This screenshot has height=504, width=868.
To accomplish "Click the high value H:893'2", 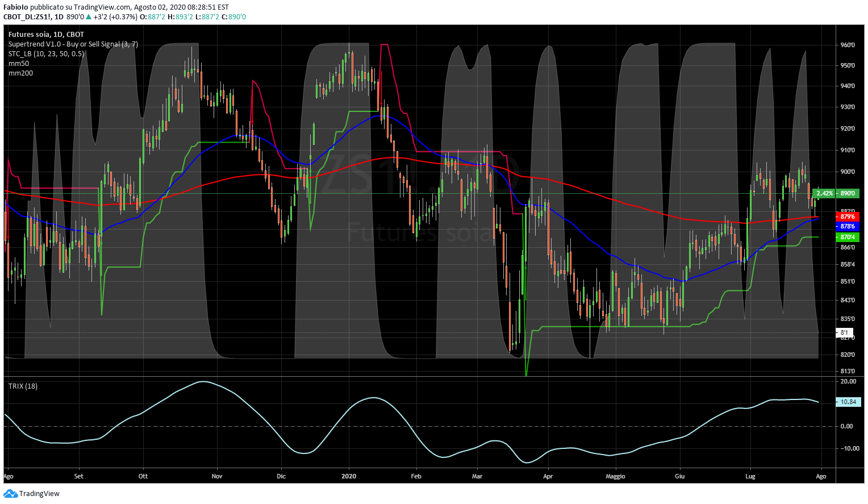I will 180,16.
